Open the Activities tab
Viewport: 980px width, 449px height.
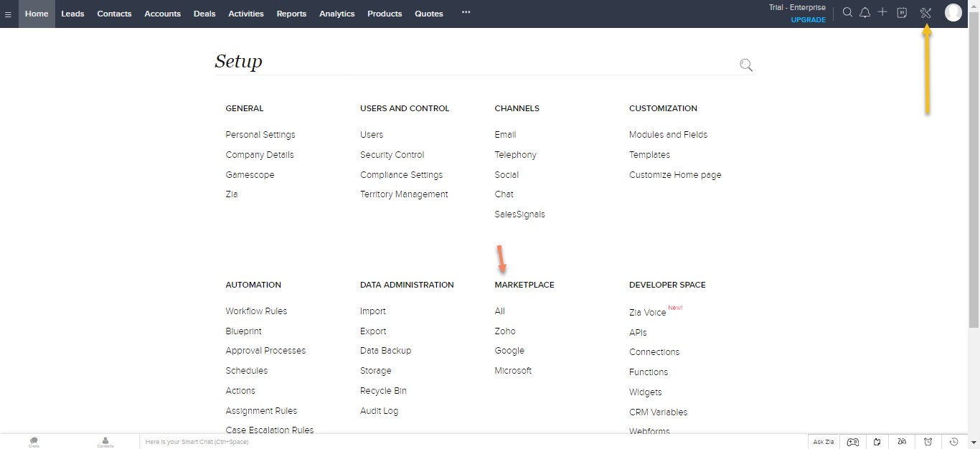pyautogui.click(x=246, y=14)
